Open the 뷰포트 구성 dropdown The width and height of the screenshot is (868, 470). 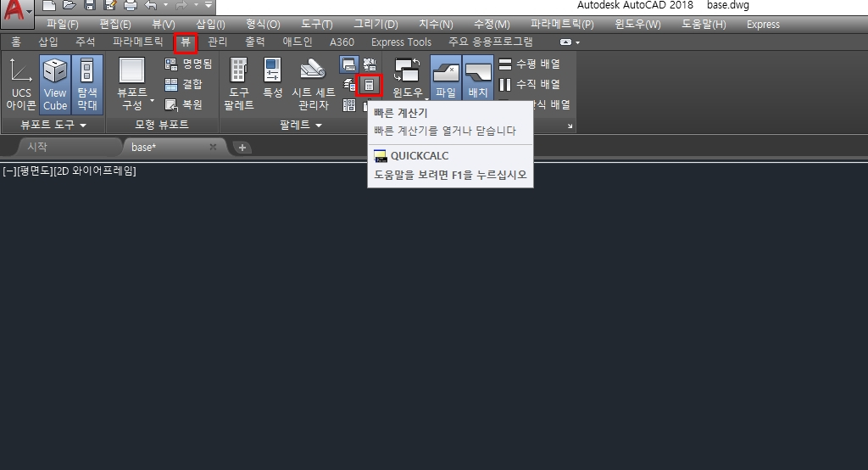click(133, 84)
